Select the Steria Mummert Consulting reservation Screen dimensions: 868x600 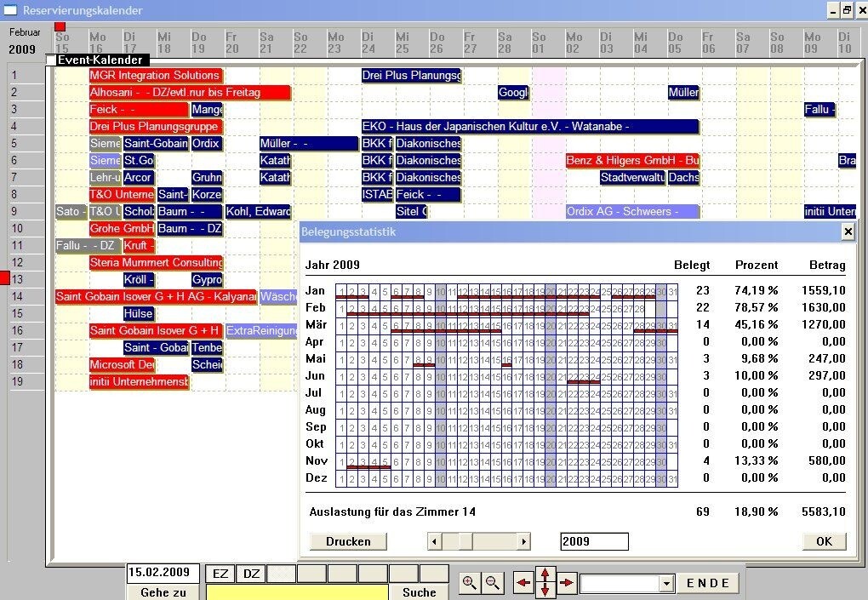[156, 263]
